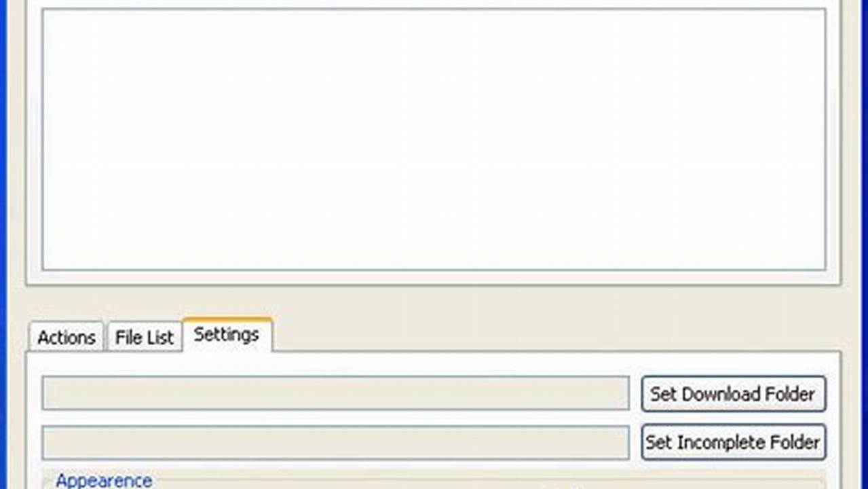Screen dimensions: 868x489
Task: Click inside the blank file display panel
Action: pyautogui.click(x=434, y=136)
